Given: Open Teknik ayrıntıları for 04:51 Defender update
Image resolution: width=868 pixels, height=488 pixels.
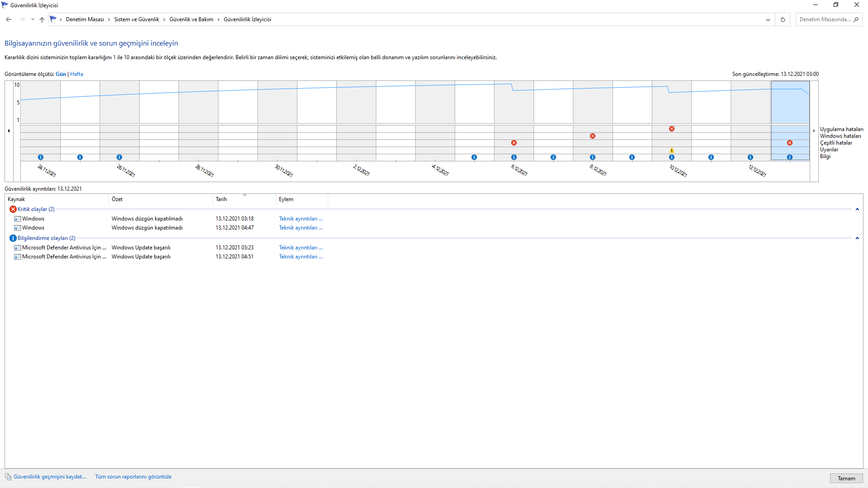Looking at the screenshot, I should (x=301, y=257).
